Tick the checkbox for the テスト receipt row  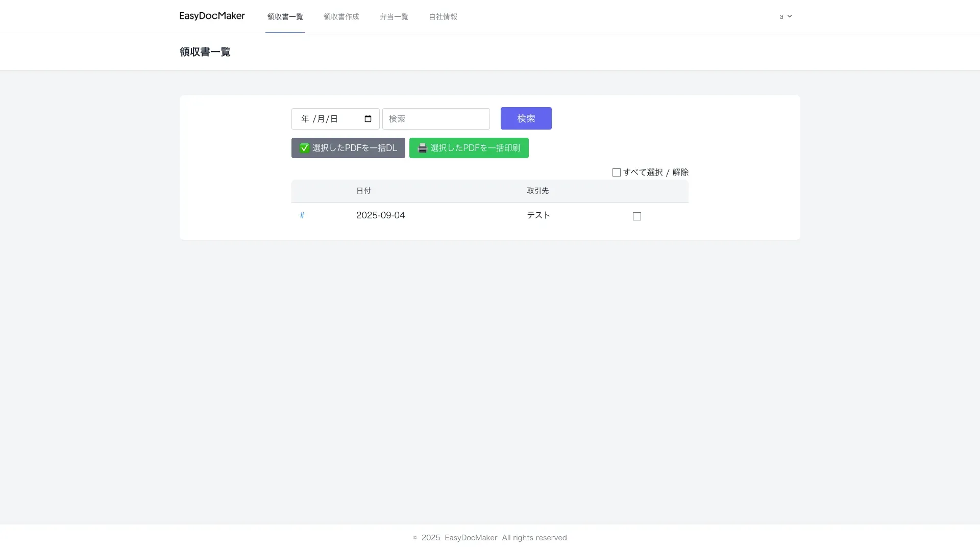[636, 216]
